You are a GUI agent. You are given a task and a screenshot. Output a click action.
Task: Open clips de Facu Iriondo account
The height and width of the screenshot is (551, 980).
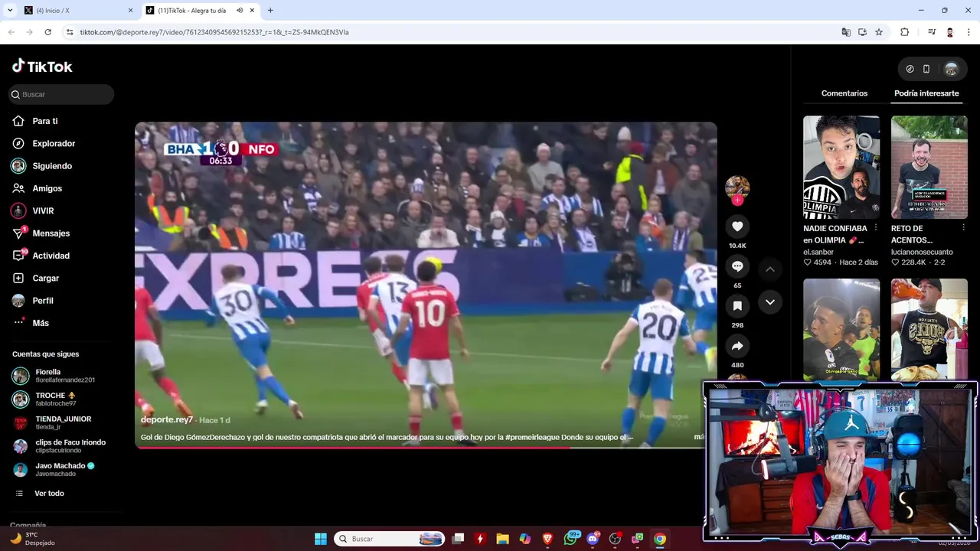tap(58, 446)
